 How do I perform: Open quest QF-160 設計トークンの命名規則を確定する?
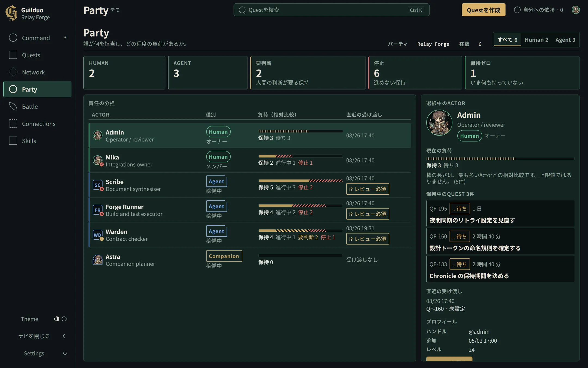click(x=500, y=242)
